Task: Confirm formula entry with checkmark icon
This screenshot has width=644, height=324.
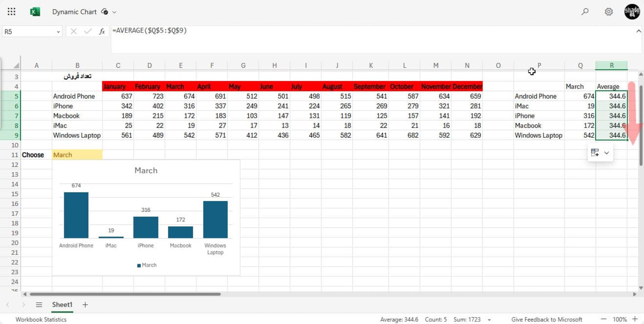Action: [x=88, y=31]
